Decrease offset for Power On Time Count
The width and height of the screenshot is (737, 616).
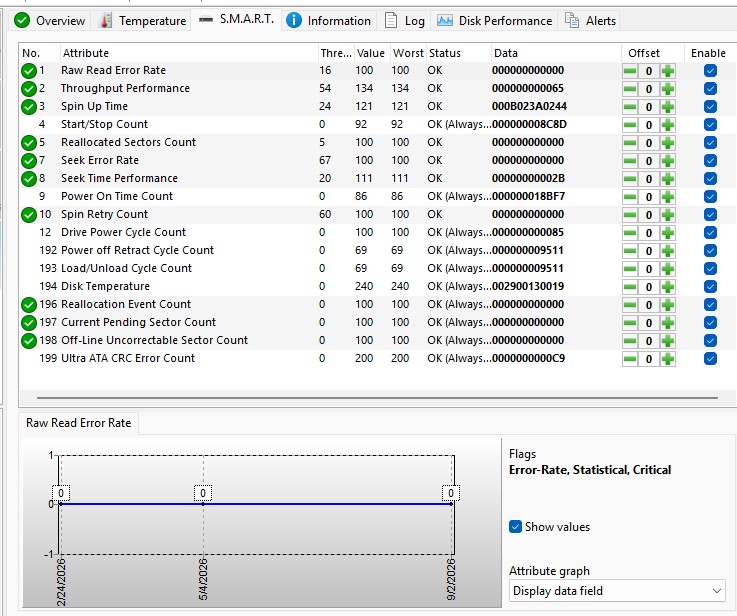(x=630, y=197)
